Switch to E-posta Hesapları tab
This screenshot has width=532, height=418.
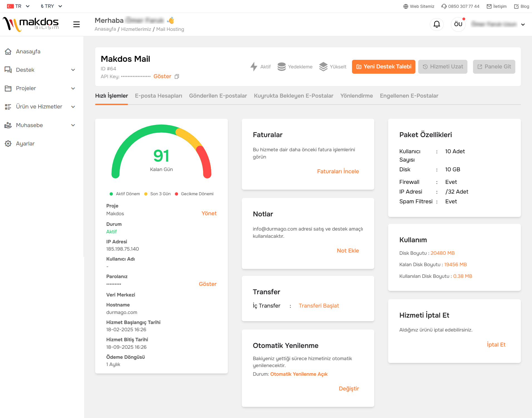(159, 96)
